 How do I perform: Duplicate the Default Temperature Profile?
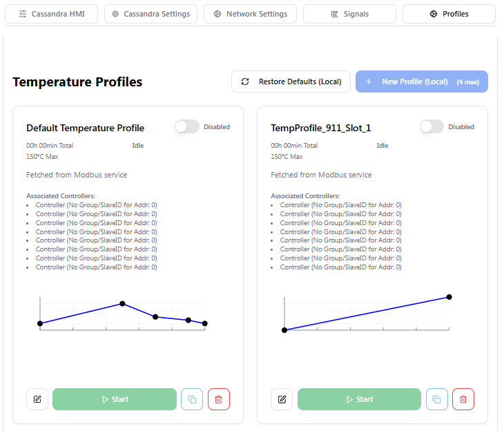[192, 399]
